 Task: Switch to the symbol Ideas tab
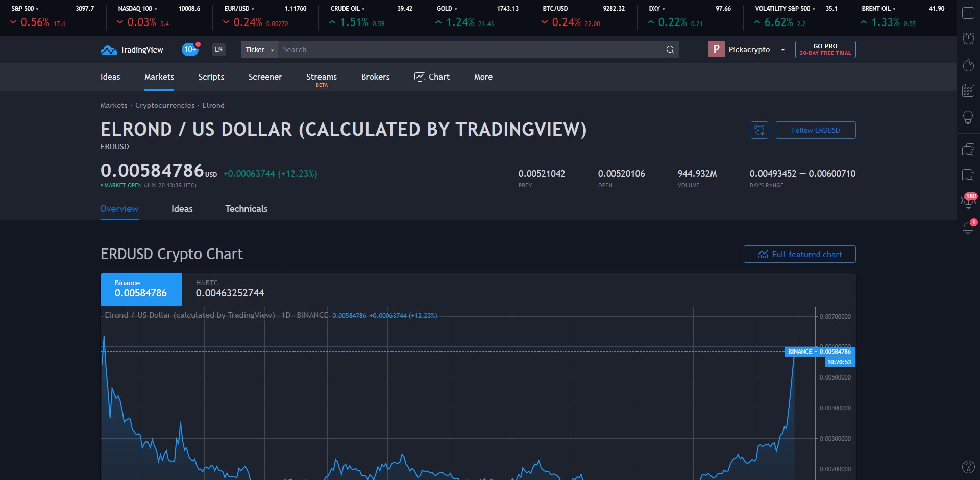click(182, 209)
